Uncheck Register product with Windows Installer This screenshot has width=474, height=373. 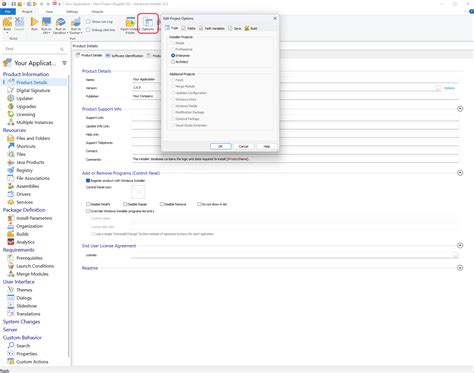pos(88,180)
